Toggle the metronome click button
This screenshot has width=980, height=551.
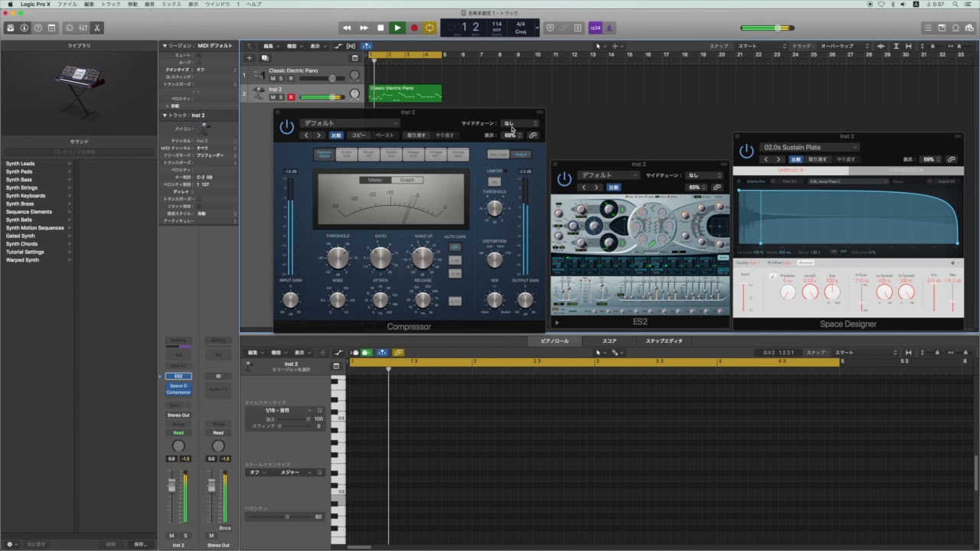(x=609, y=28)
